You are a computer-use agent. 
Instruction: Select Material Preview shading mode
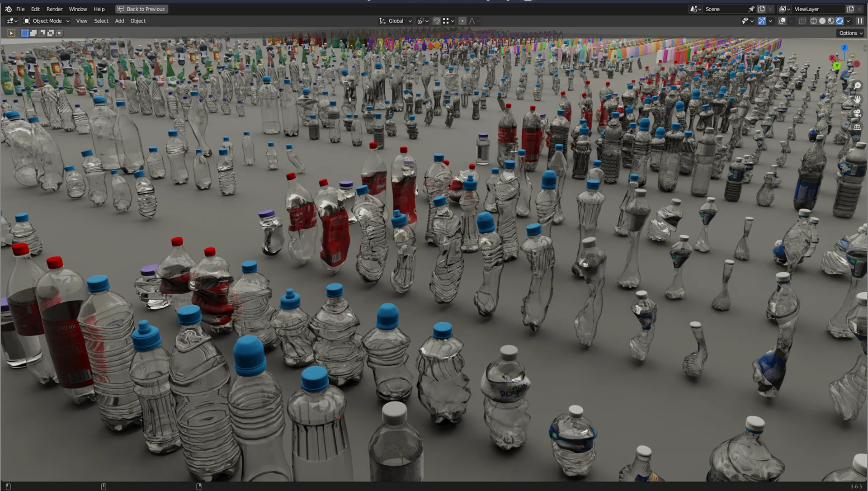click(x=831, y=21)
